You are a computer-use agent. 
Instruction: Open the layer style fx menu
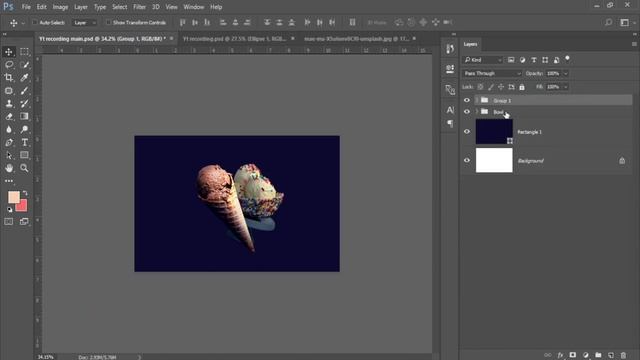click(560, 355)
